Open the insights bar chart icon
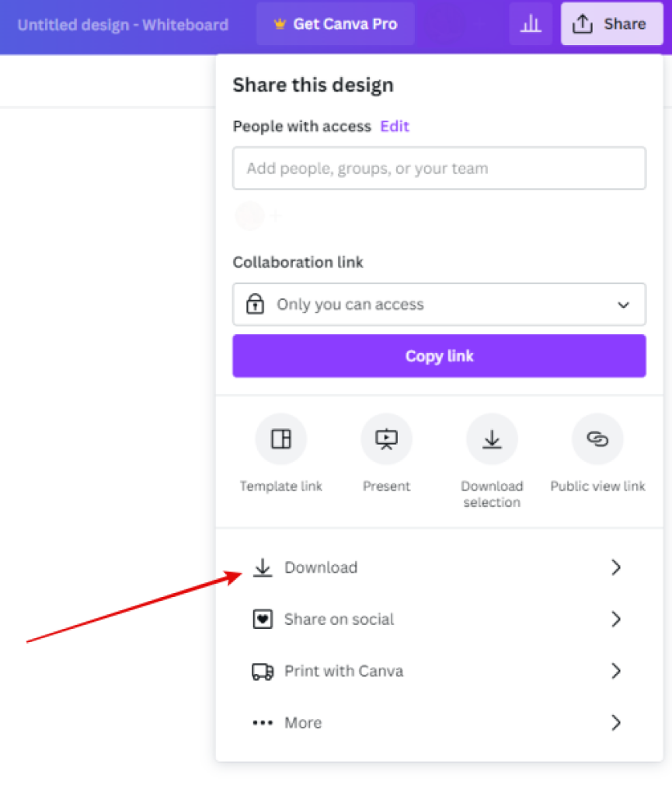Image resolution: width=672 pixels, height=796 pixels. 531,24
